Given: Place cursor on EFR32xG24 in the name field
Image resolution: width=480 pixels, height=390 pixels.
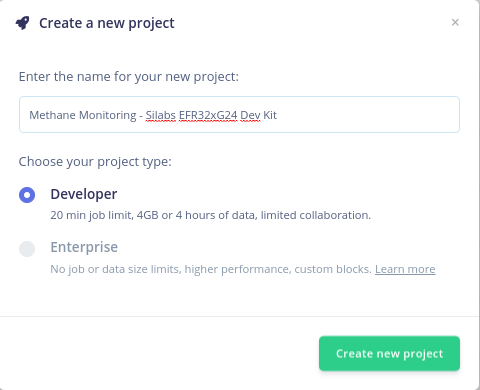Looking at the screenshot, I should [208, 115].
